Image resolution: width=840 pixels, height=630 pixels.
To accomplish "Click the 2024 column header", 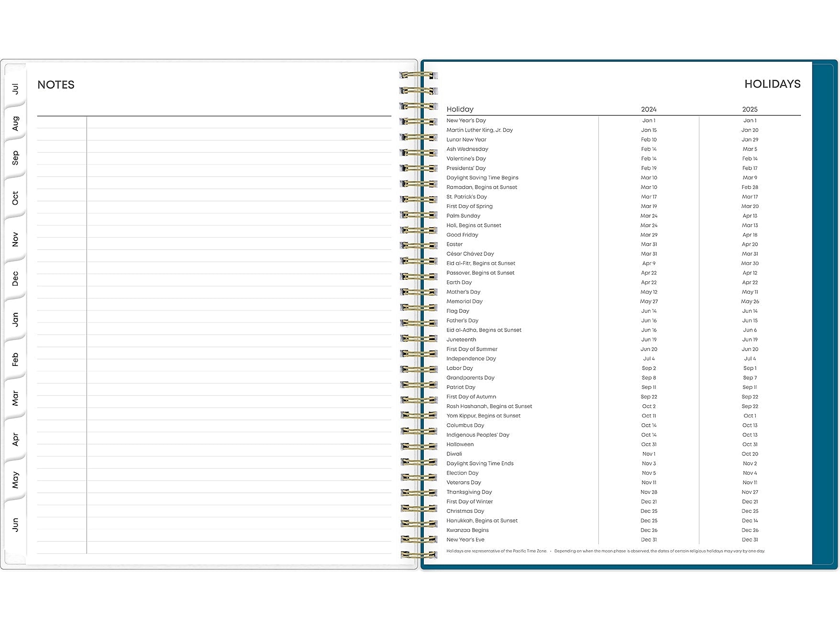I will point(649,109).
